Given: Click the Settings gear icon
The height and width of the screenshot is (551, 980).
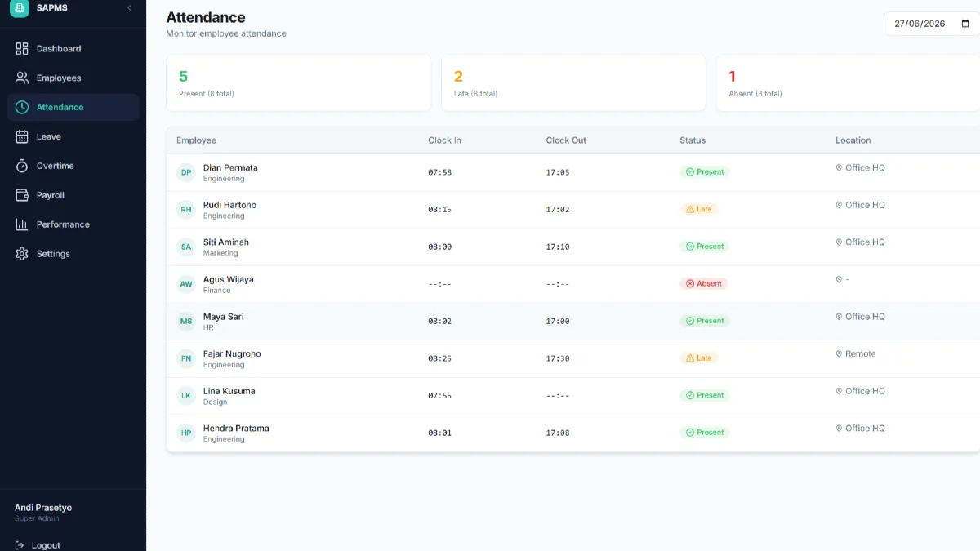Looking at the screenshot, I should [x=22, y=254].
